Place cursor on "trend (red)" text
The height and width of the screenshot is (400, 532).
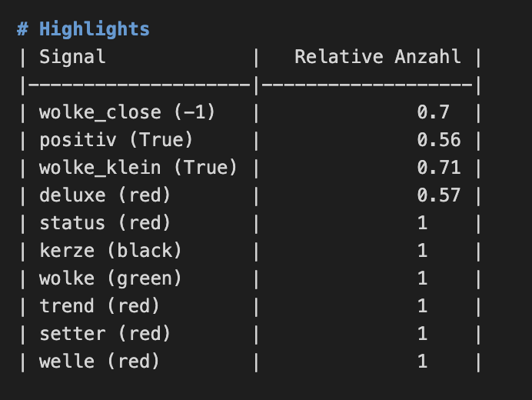(x=100, y=306)
